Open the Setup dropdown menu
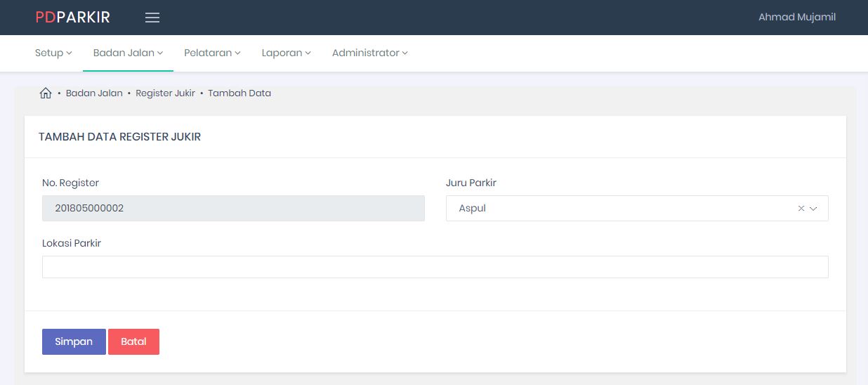This screenshot has width=868, height=385. tap(53, 53)
